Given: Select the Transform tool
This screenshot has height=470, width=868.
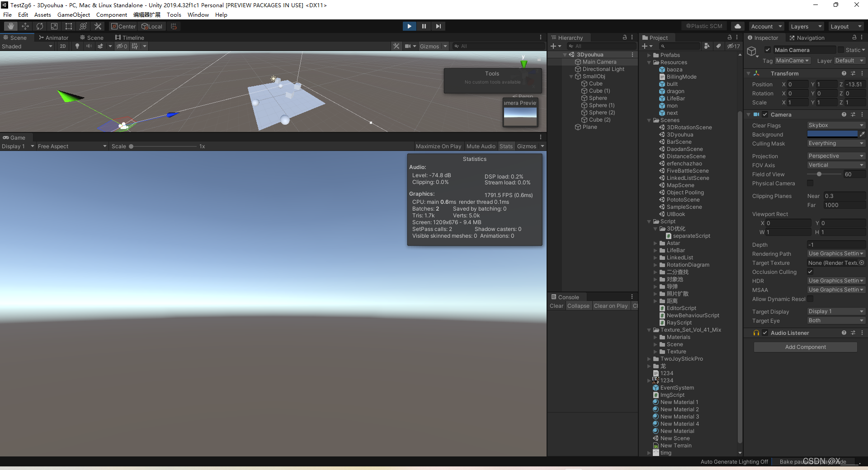Looking at the screenshot, I should coord(83,26).
